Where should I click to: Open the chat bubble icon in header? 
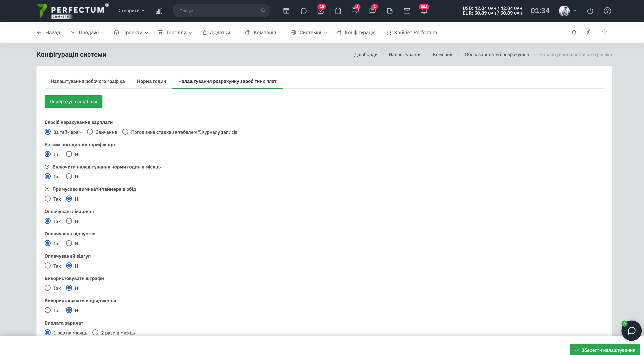[304, 11]
